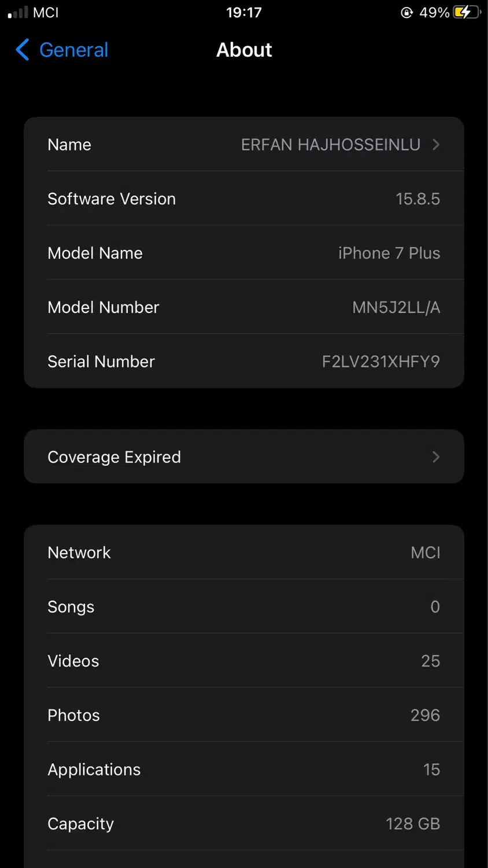Tap the battery charging icon
The image size is (488, 868).
[467, 12]
